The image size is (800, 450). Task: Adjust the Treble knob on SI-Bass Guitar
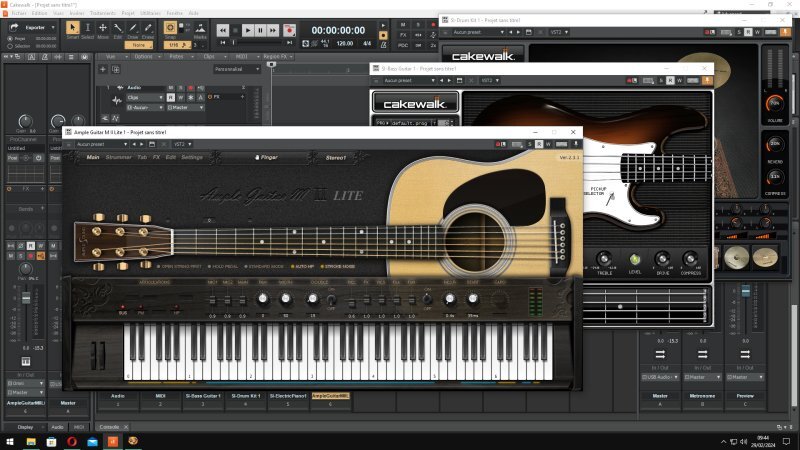(604, 259)
